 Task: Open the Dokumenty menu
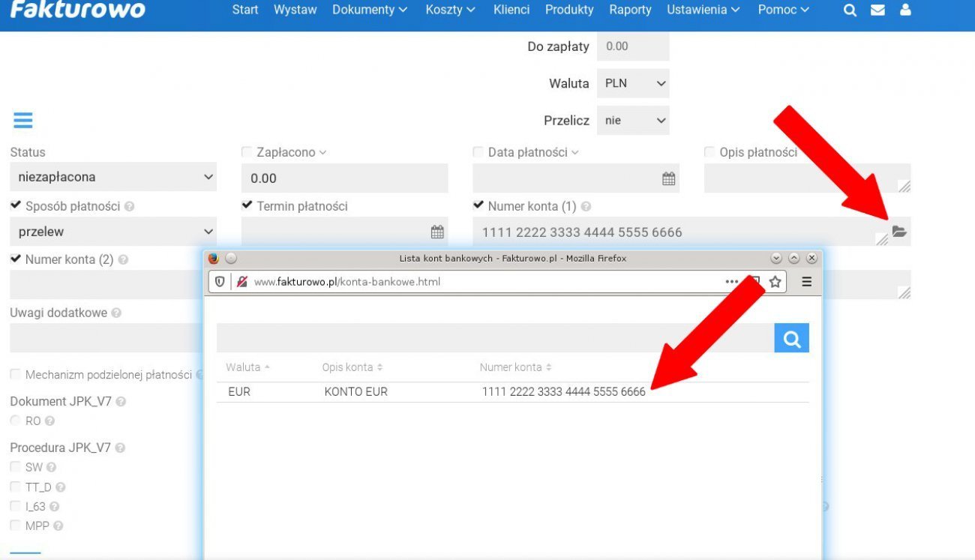(x=369, y=10)
